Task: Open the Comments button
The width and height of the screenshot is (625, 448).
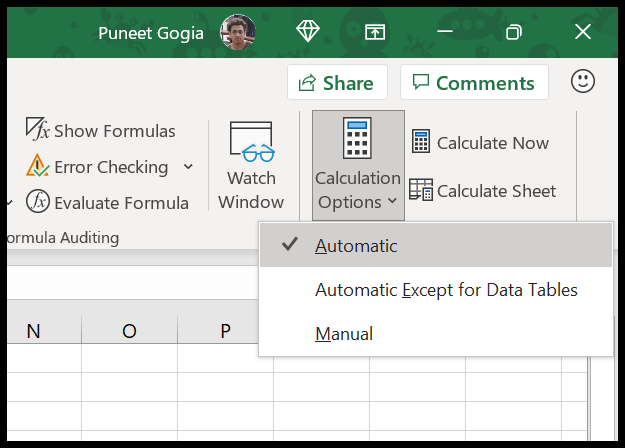Action: tap(474, 83)
